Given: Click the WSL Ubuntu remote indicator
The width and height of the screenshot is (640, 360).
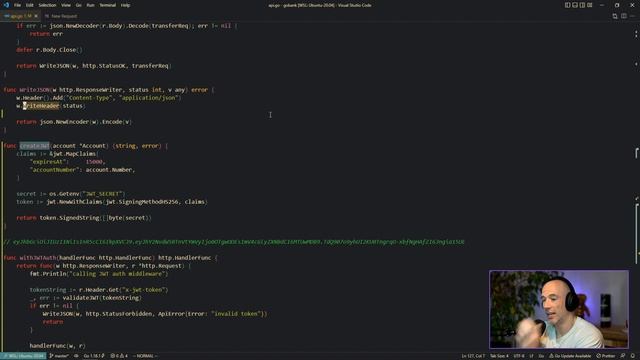Looking at the screenshot, I should pyautogui.click(x=23, y=356).
